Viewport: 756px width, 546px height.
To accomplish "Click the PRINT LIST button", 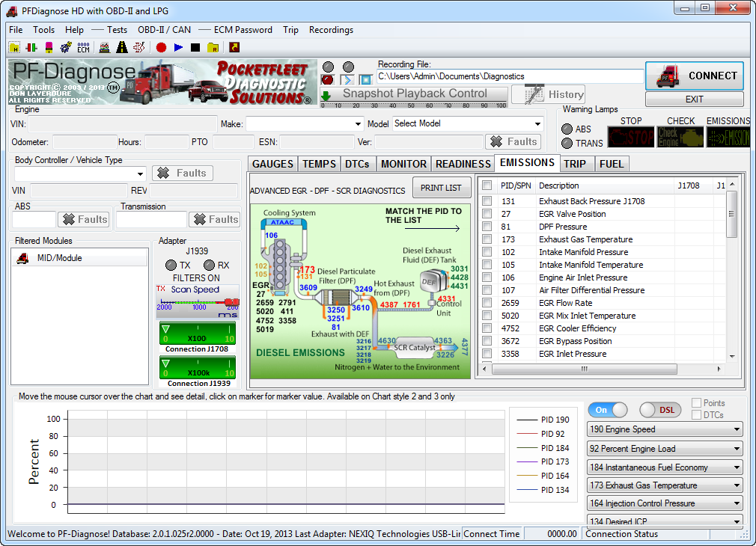I will point(442,188).
